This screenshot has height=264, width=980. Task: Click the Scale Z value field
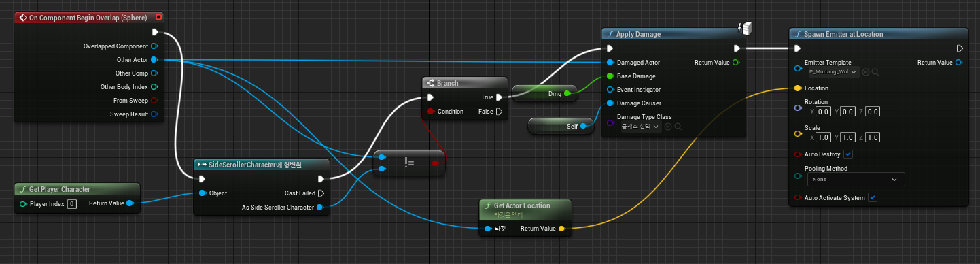(873, 137)
